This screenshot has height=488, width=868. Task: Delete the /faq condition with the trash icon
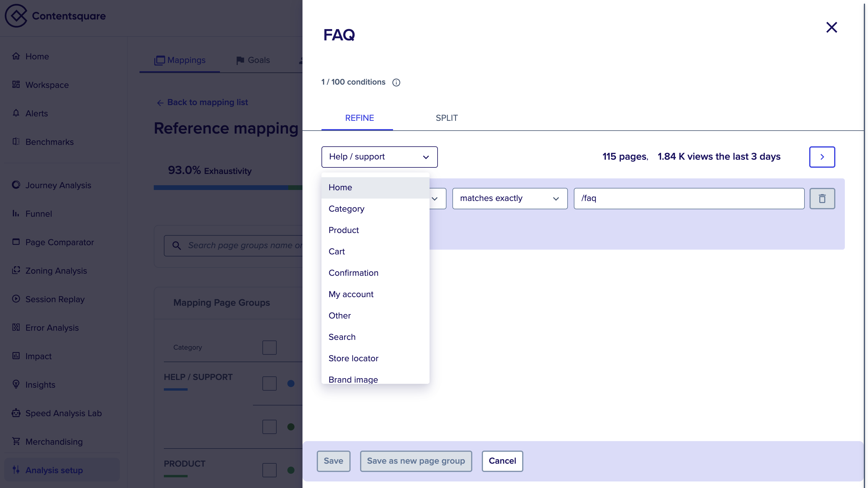(x=822, y=199)
